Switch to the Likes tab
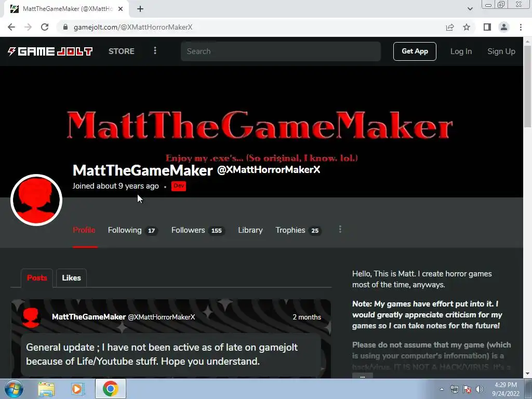 pos(71,278)
